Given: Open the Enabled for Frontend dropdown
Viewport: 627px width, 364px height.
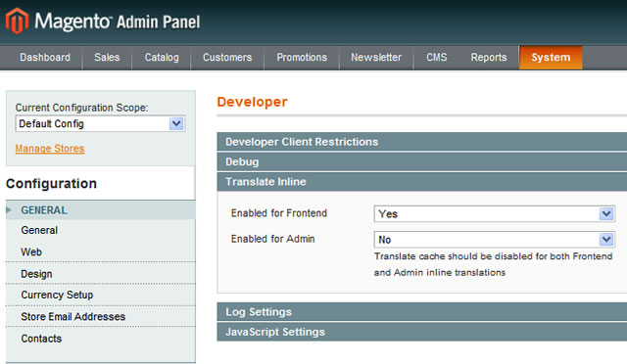Looking at the screenshot, I should [x=494, y=213].
